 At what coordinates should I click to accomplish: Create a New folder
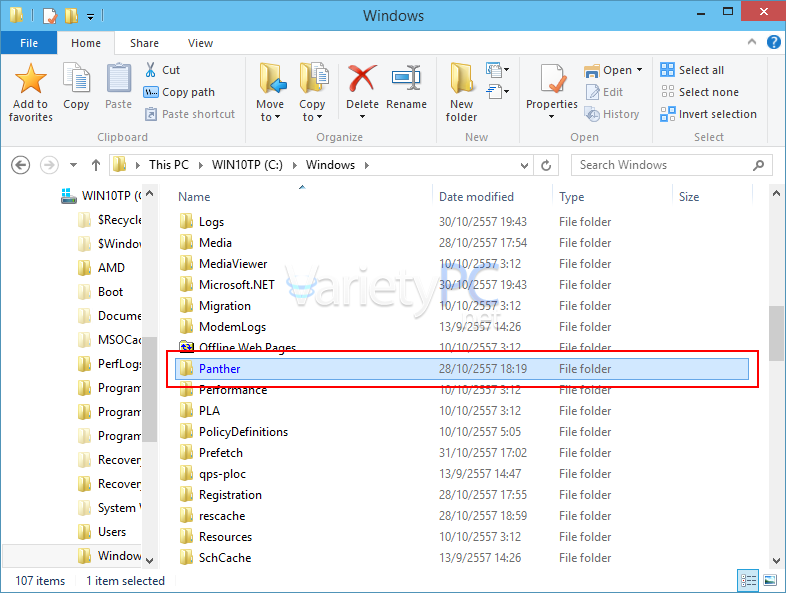pos(462,93)
